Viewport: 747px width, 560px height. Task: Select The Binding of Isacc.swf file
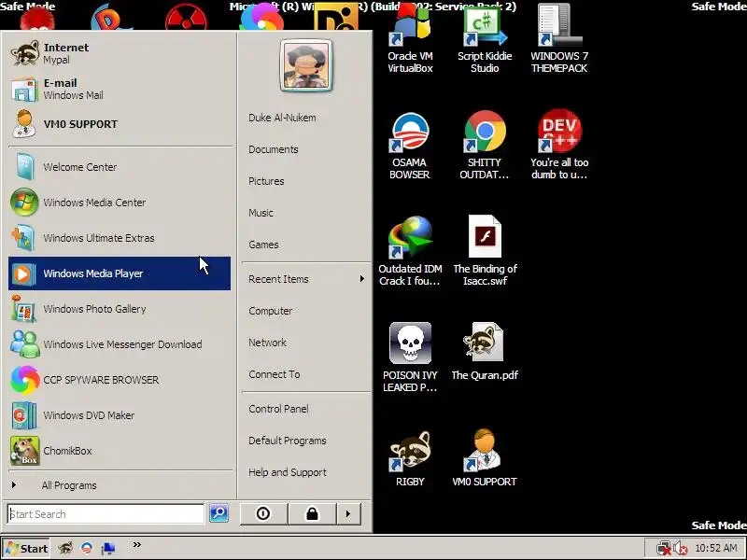485,251
